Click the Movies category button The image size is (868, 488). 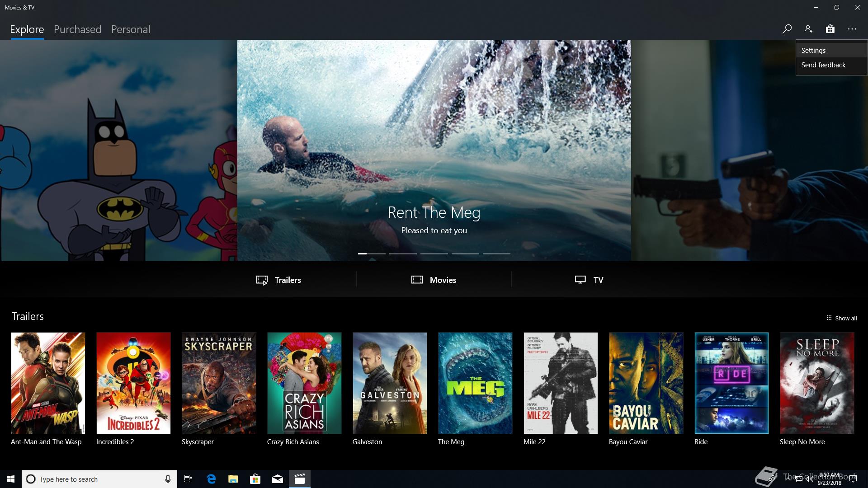(x=434, y=280)
